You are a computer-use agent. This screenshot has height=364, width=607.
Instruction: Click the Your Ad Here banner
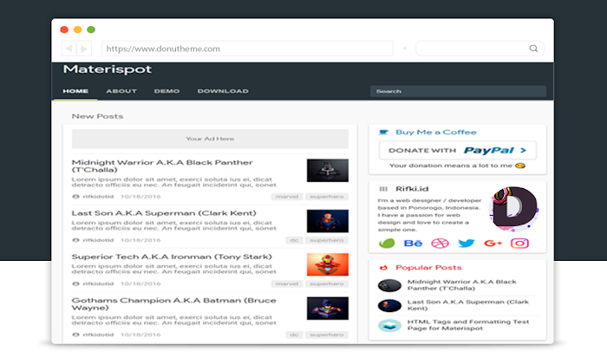[210, 139]
